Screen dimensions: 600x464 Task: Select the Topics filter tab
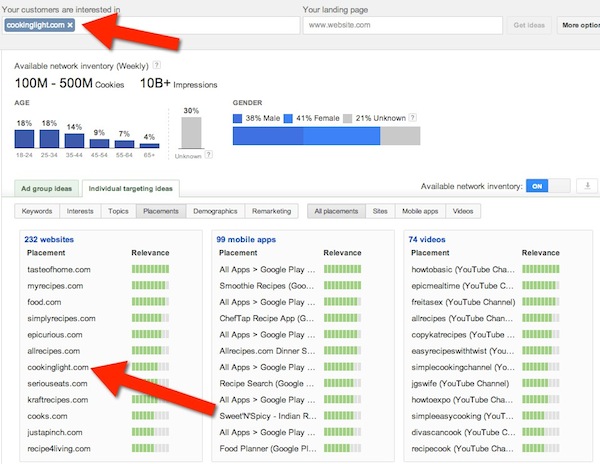118,211
